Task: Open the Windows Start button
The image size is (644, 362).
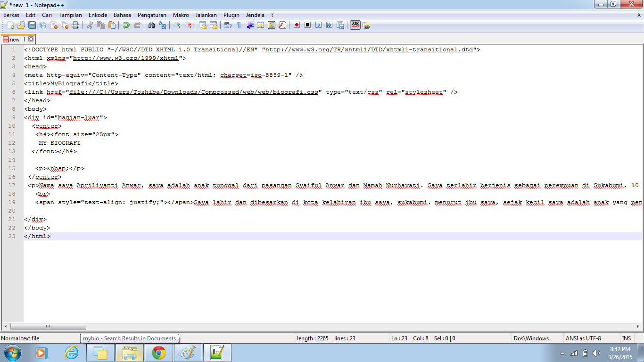Action: 12,353
